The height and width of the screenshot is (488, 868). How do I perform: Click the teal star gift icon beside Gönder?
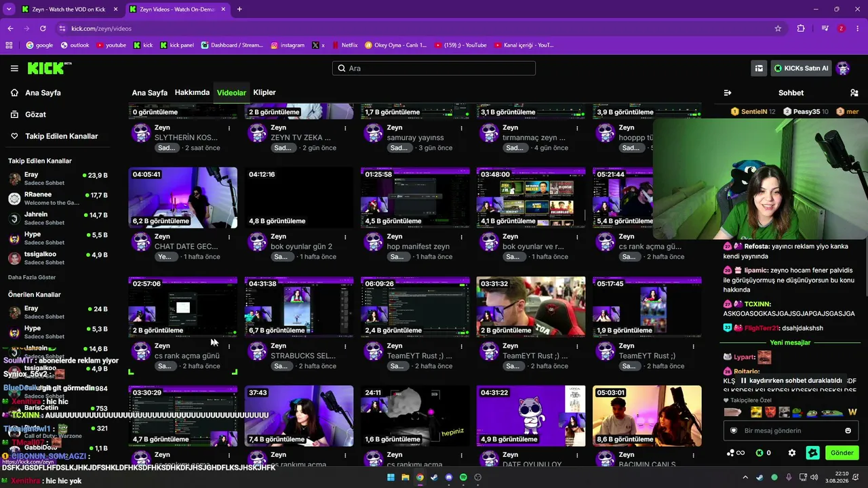(x=812, y=453)
